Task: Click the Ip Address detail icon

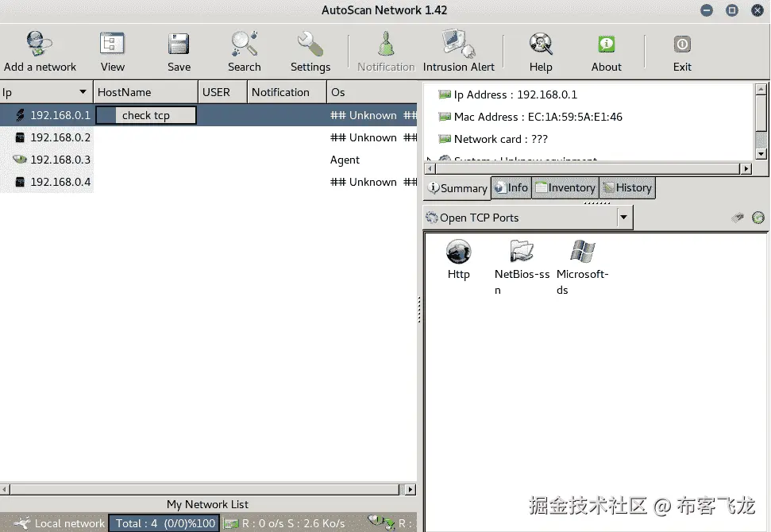Action: click(445, 94)
